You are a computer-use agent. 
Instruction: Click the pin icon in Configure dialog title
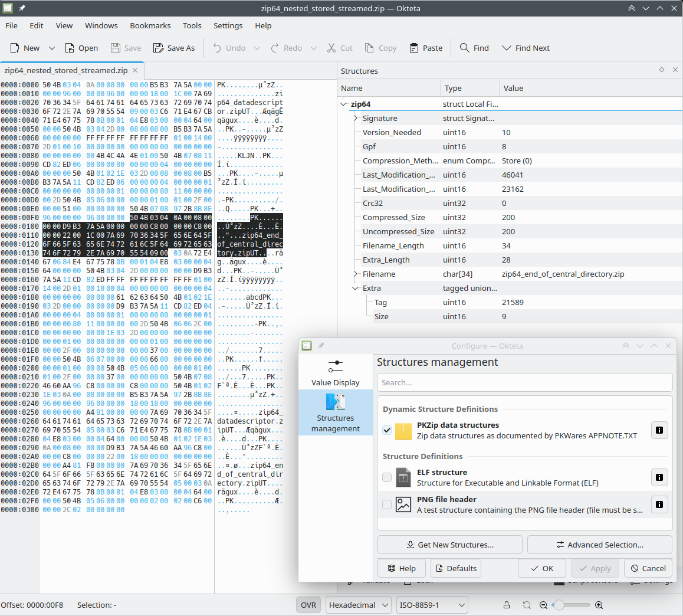coord(321,345)
